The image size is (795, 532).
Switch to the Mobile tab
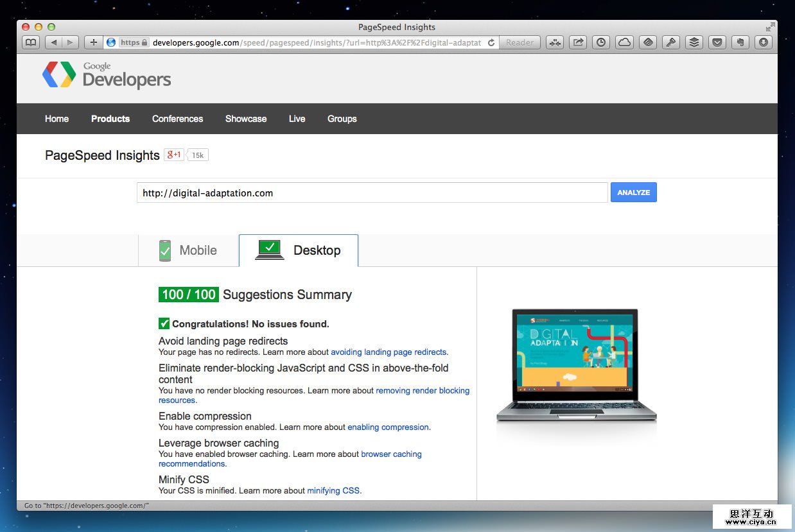[x=189, y=250]
